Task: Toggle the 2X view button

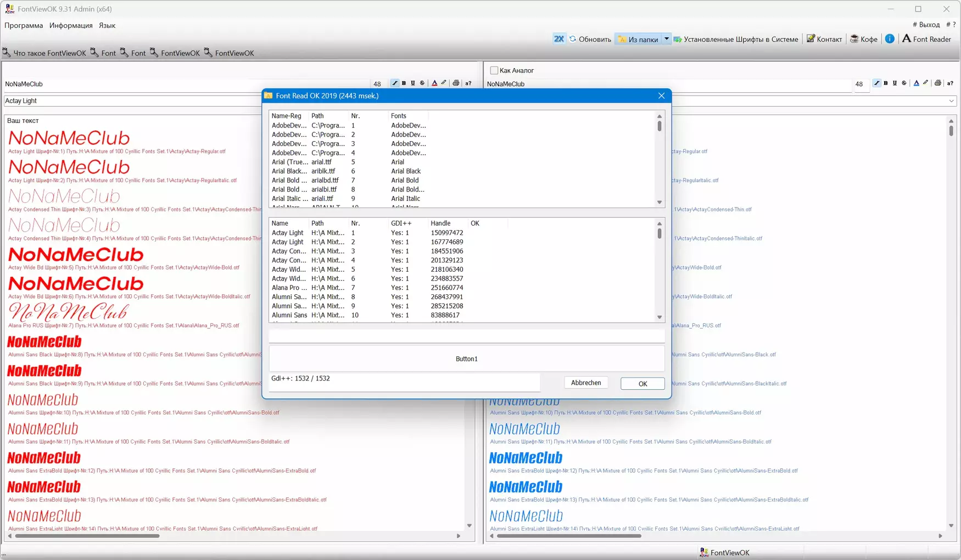Action: click(x=558, y=39)
